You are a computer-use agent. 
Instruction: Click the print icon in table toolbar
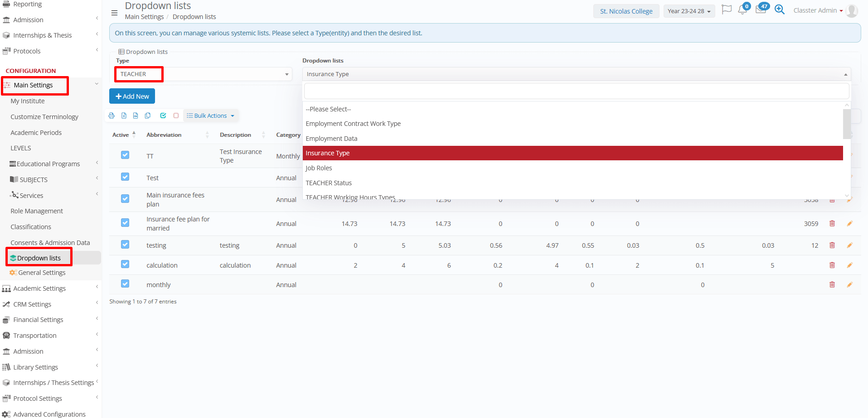click(x=112, y=115)
